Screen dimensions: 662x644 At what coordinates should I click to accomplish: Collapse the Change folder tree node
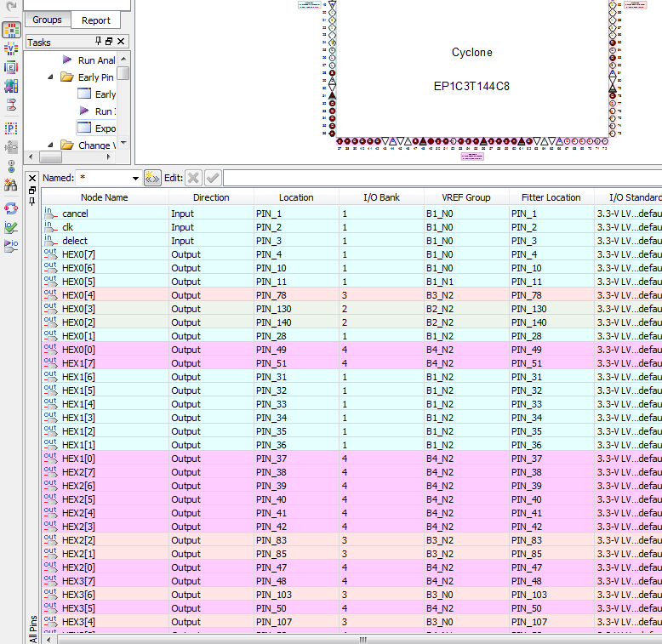pos(50,145)
